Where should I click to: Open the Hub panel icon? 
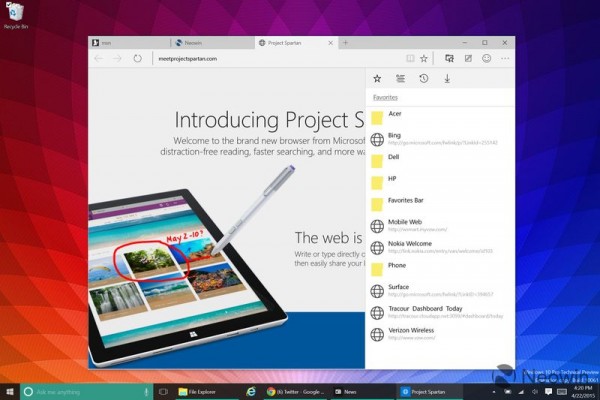pos(450,59)
